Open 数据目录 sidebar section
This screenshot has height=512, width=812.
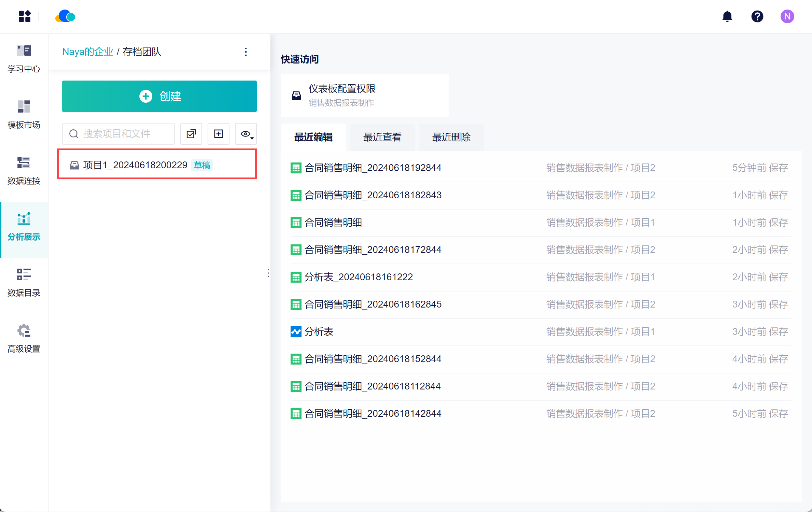24,283
